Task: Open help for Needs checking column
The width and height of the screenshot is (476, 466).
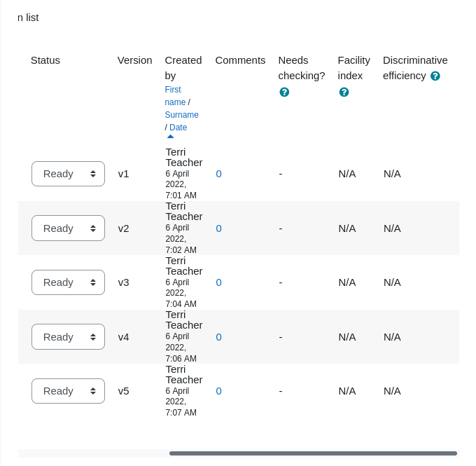Action: pyautogui.click(x=284, y=92)
